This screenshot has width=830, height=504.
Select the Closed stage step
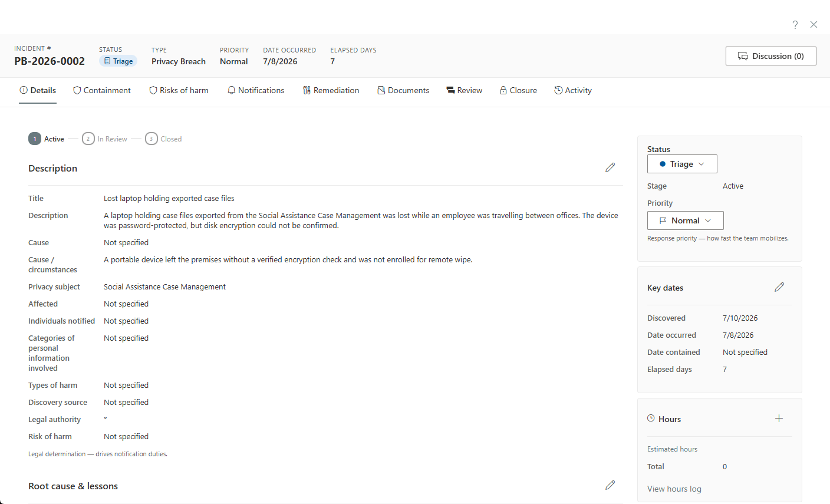(x=163, y=139)
